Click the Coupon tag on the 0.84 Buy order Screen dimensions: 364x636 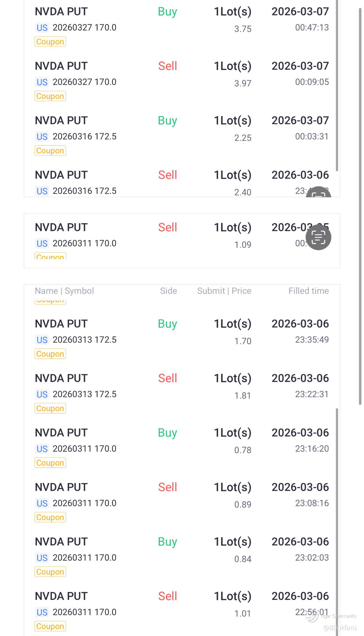tap(50, 572)
